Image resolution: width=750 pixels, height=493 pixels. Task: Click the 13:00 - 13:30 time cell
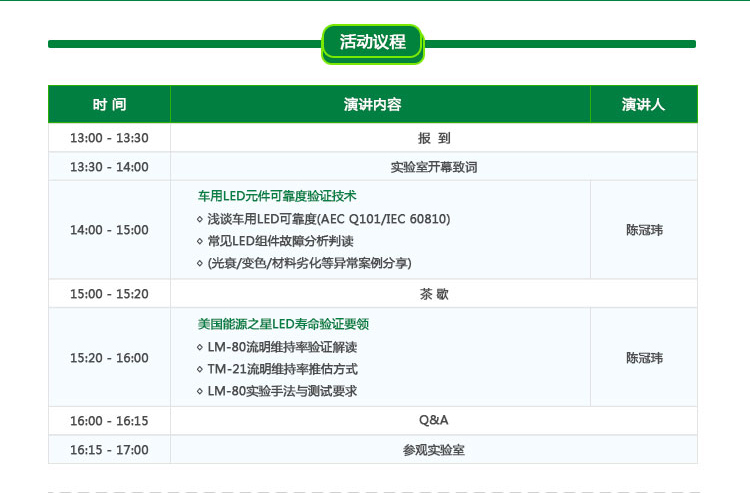click(x=109, y=138)
